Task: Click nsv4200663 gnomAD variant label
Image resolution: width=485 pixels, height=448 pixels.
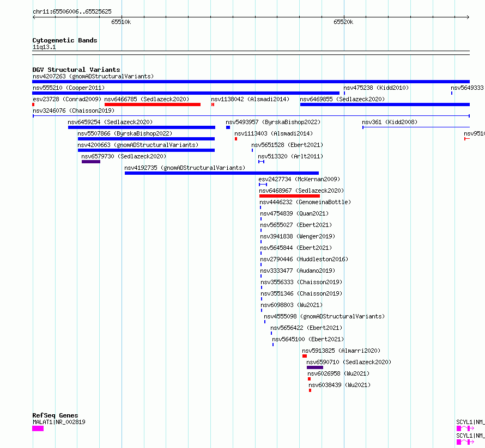Action: tap(138, 145)
